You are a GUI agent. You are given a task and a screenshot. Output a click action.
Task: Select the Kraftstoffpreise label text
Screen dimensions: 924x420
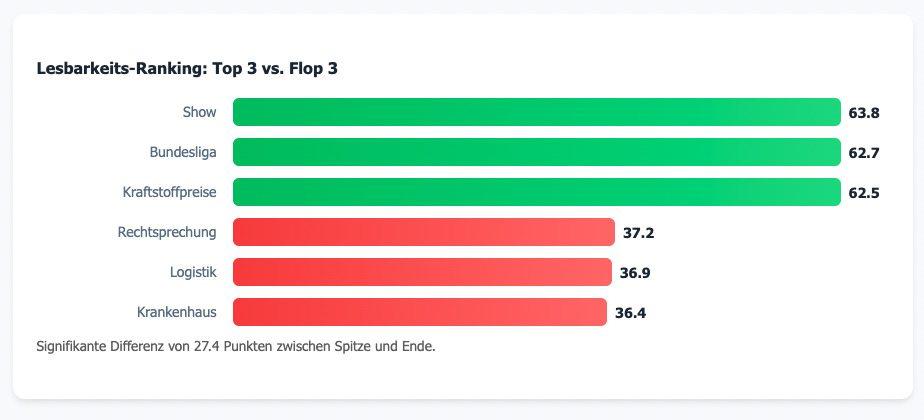[x=169, y=192]
